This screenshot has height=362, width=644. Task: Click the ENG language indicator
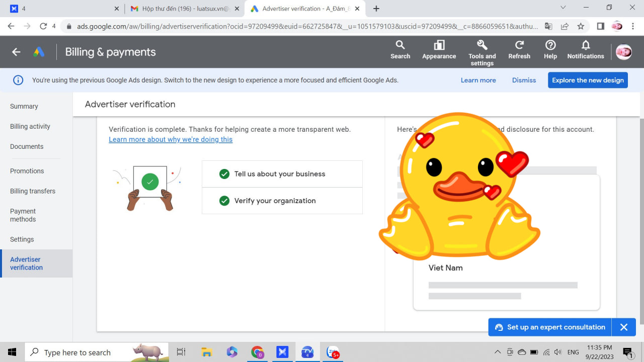(x=573, y=352)
